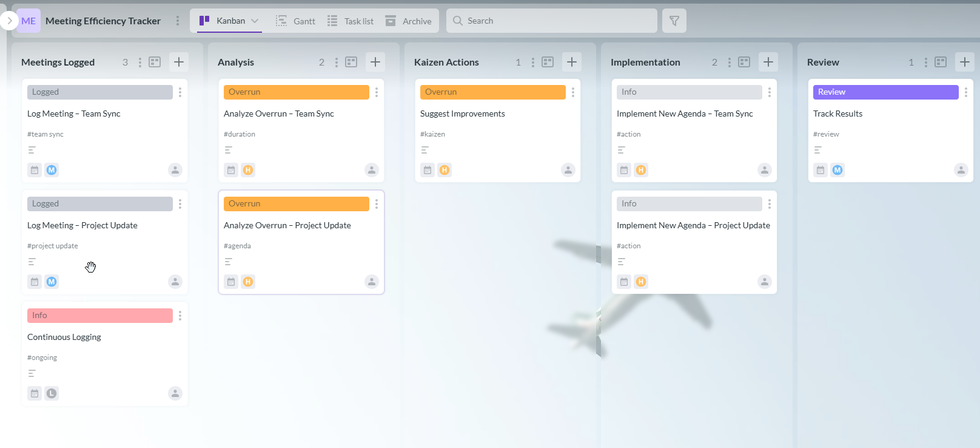980x448 pixels.
Task: Click the #agenda tag
Action: (x=237, y=246)
